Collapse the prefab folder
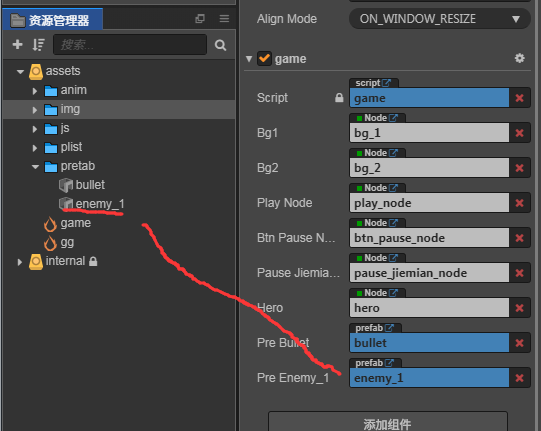The width and height of the screenshot is (541, 431). coord(35,167)
